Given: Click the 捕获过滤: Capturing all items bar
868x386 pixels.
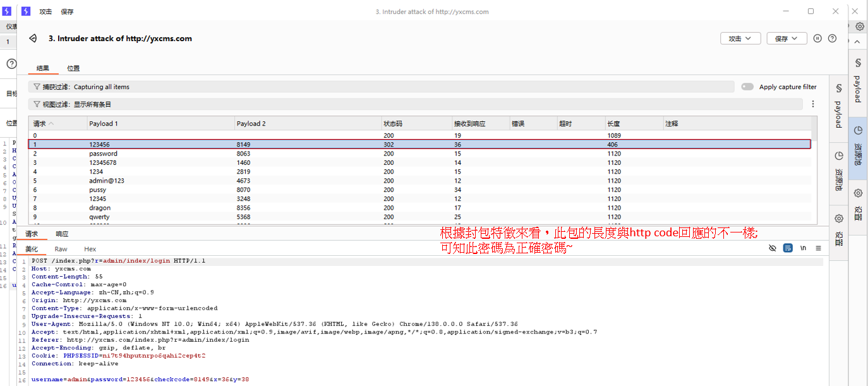Looking at the screenshot, I should 382,87.
